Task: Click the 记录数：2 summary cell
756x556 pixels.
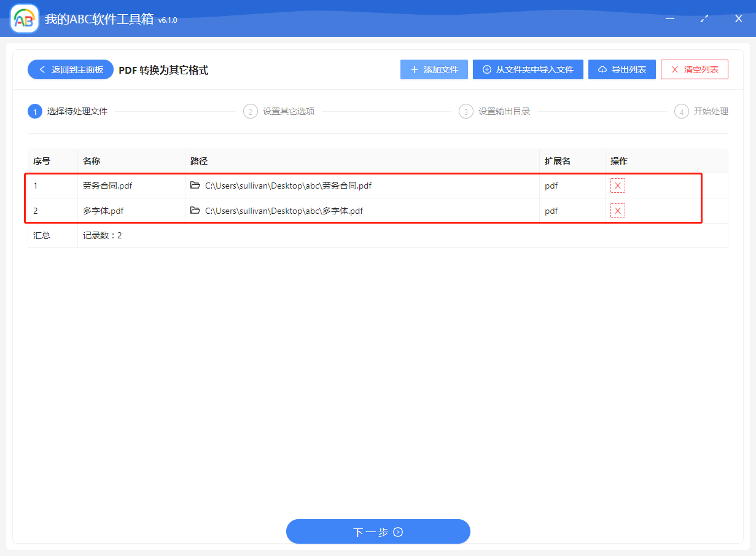Action: (x=102, y=235)
